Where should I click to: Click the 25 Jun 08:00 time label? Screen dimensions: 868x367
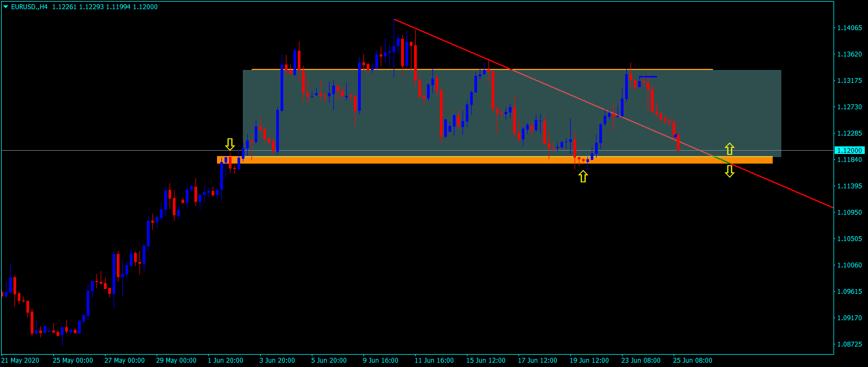click(692, 361)
